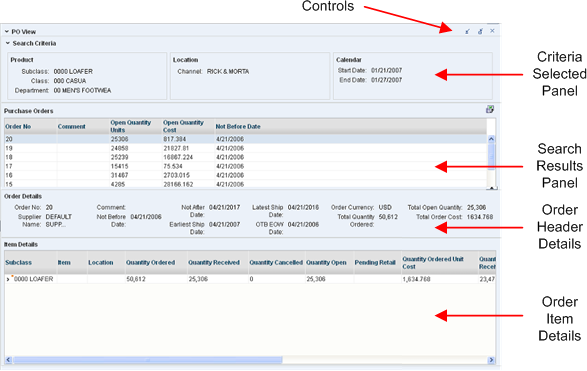Expand the 0000 LOAFER item row

coord(8,279)
